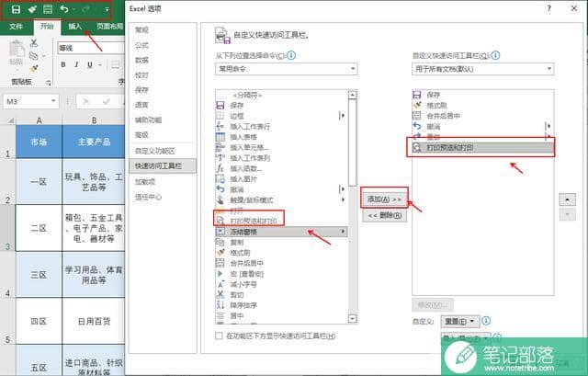Select cell containing 日用百货

[94, 321]
